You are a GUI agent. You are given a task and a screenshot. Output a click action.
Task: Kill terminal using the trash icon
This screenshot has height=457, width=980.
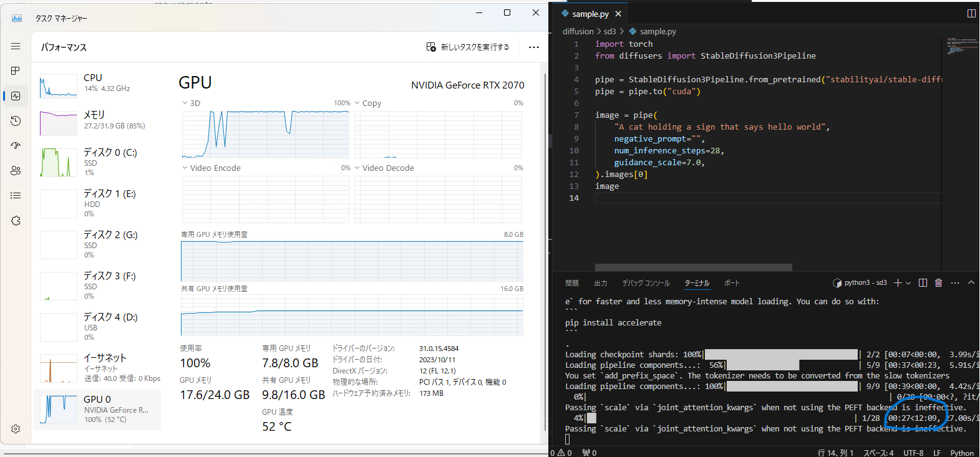[938, 282]
